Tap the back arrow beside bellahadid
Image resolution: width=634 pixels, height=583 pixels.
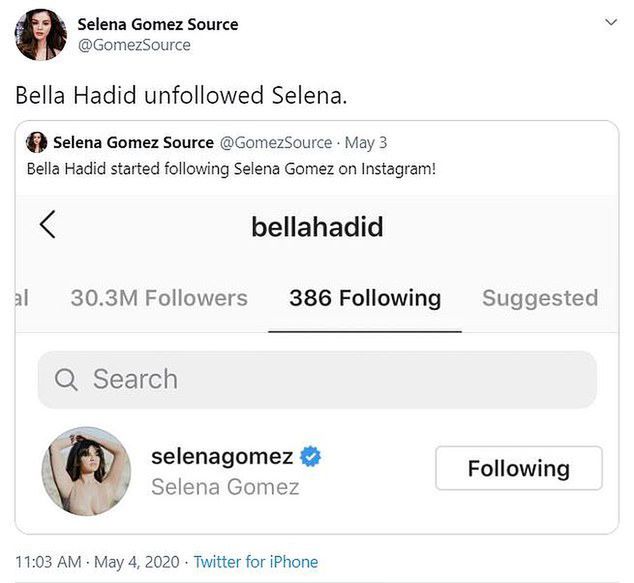click(47, 225)
